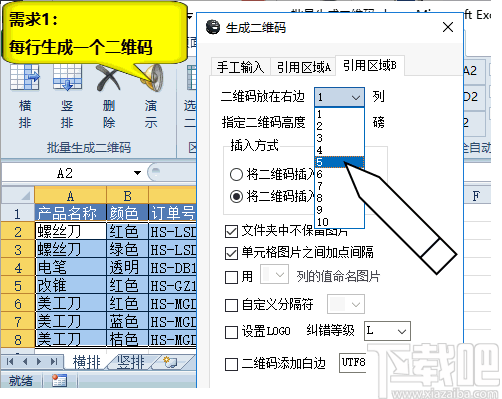Viewport: 502px width, 399px height.
Task: Click cell 颜色 header
Action: 127,213
